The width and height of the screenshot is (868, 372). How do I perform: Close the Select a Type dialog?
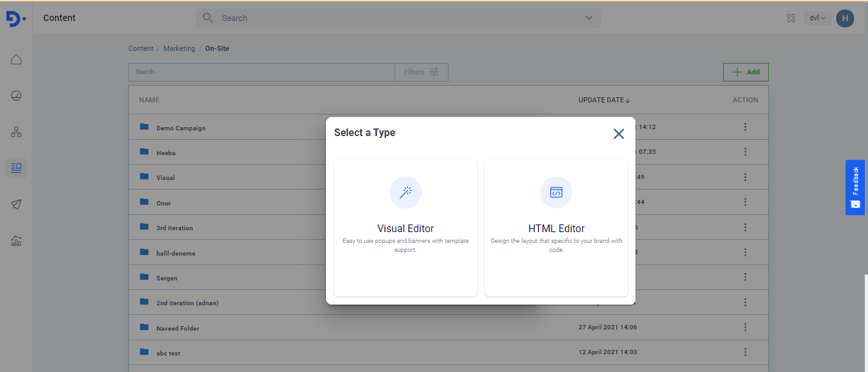(x=618, y=134)
